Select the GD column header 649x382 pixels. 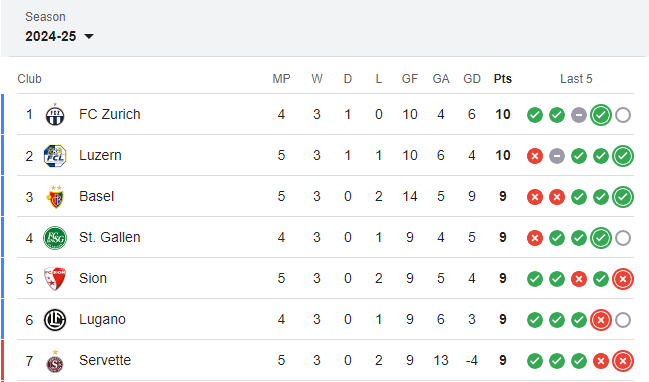(x=472, y=79)
